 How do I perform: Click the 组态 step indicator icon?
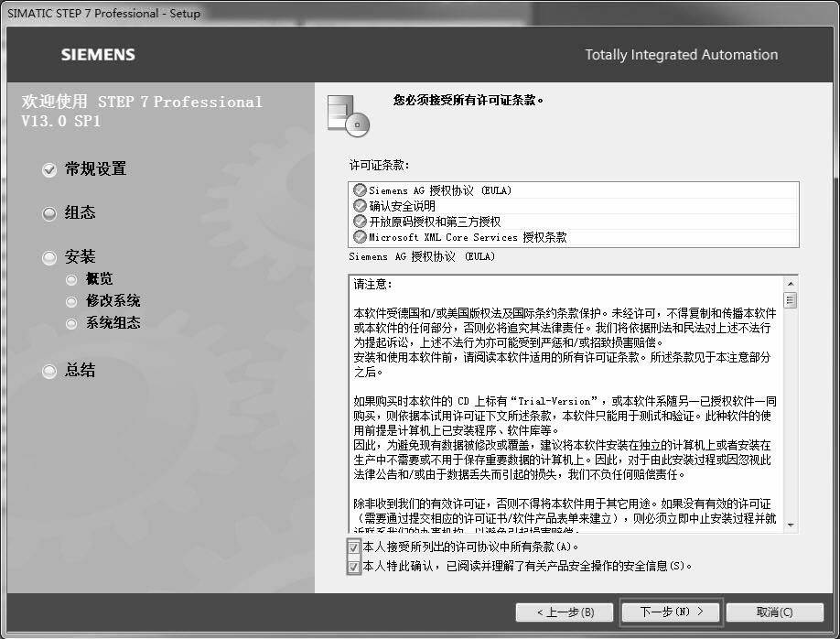pos(49,214)
